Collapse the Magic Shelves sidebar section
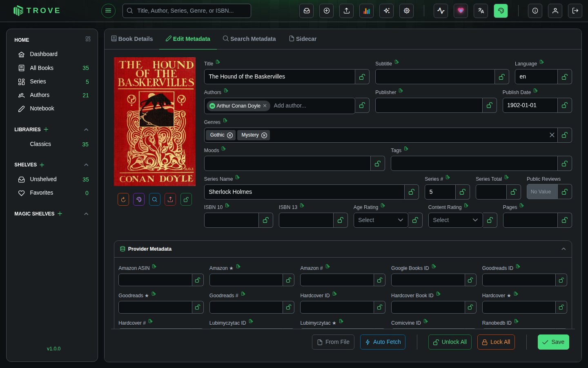This screenshot has width=588, height=368. 86,214
